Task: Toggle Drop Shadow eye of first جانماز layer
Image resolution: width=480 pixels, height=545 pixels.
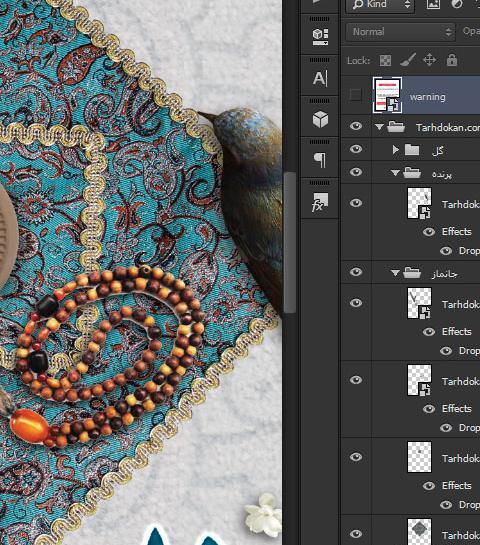Action: pos(446,351)
